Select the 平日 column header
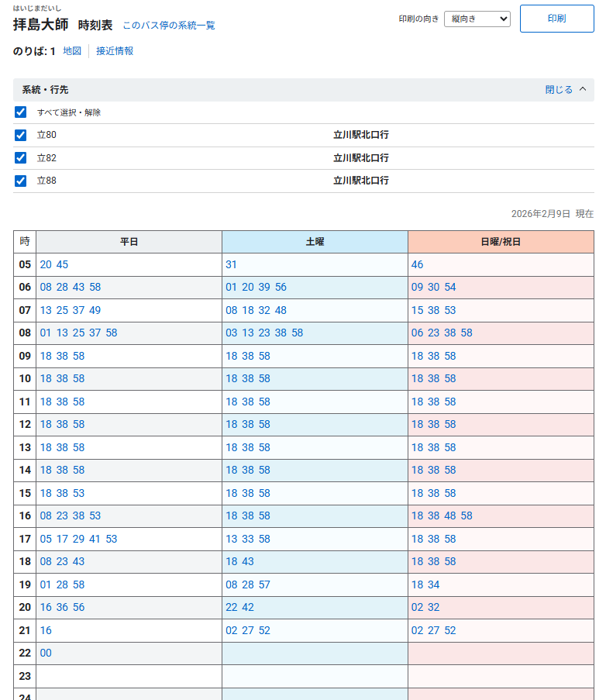The image size is (606, 700). click(x=129, y=242)
